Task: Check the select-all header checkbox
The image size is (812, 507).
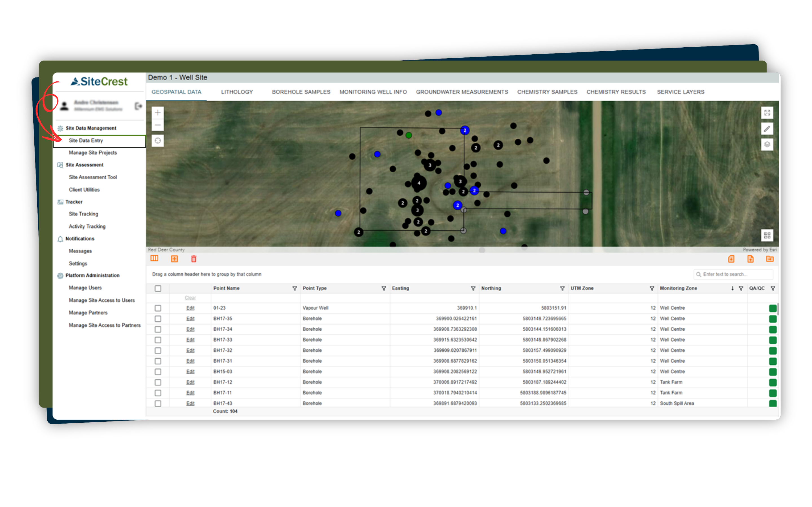Action: (158, 288)
